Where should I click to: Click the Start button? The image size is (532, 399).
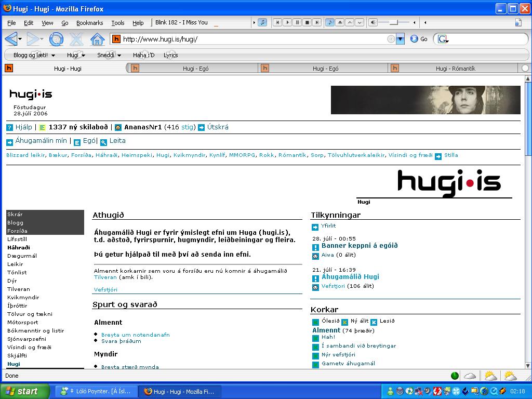click(25, 391)
